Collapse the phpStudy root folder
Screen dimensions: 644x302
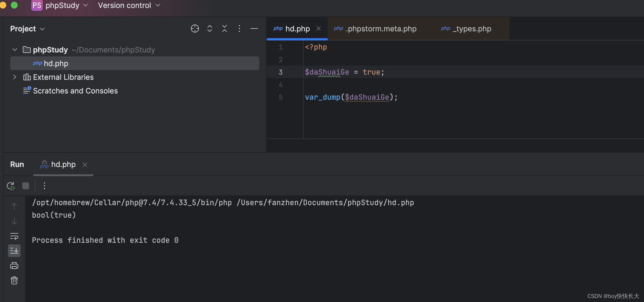15,50
